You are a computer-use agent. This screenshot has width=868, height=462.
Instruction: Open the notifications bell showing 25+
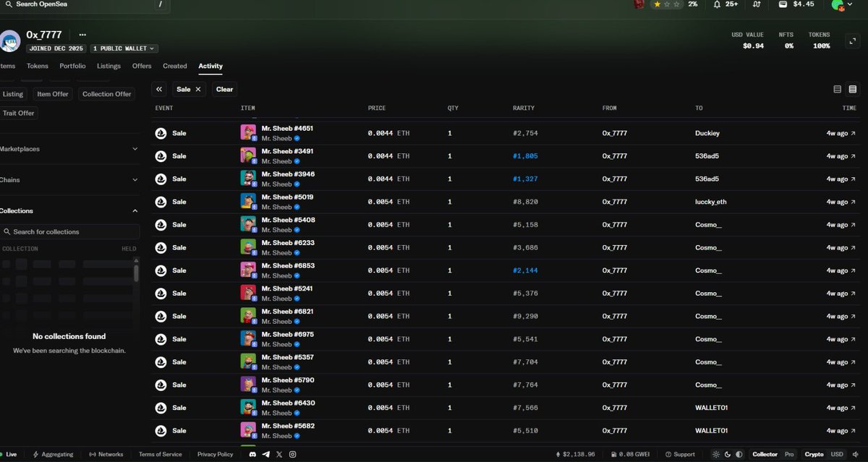726,4
